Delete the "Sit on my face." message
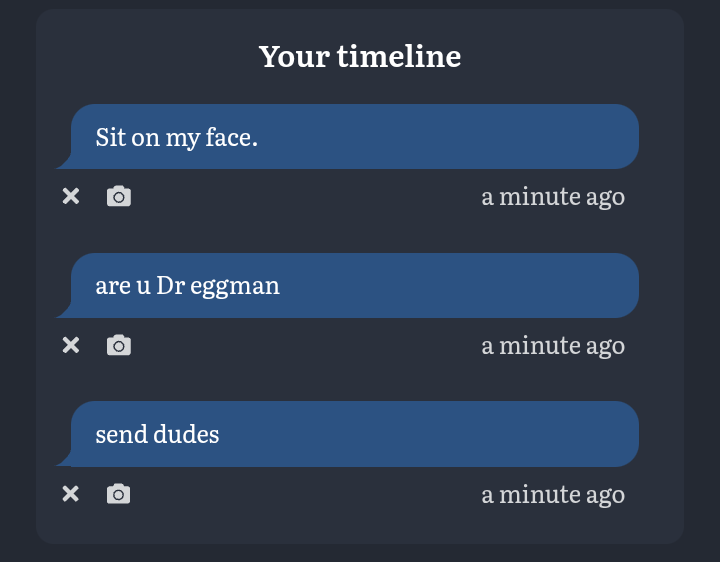Image resolution: width=720 pixels, height=562 pixels. click(71, 196)
